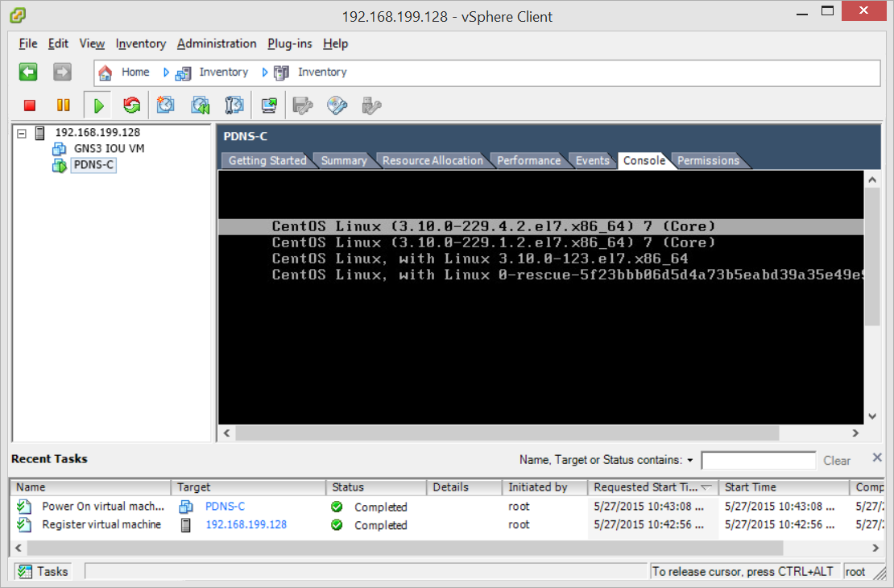Switch to the Resource Allocation tab
This screenshot has width=894, height=588.
(433, 161)
